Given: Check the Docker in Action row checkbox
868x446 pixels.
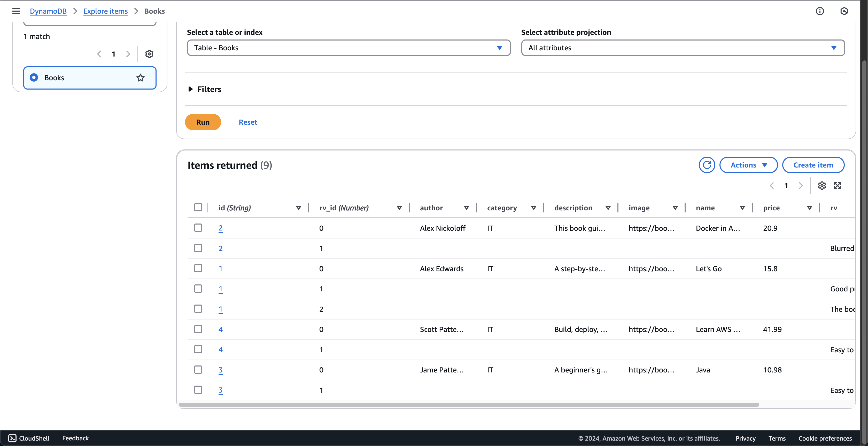Looking at the screenshot, I should 198,228.
